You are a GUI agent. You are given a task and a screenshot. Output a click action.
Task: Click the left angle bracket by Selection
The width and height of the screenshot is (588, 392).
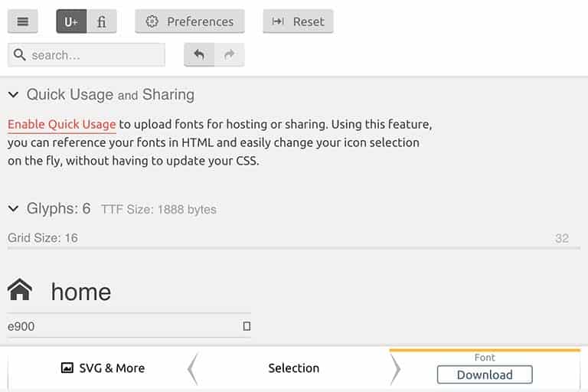pyautogui.click(x=193, y=369)
